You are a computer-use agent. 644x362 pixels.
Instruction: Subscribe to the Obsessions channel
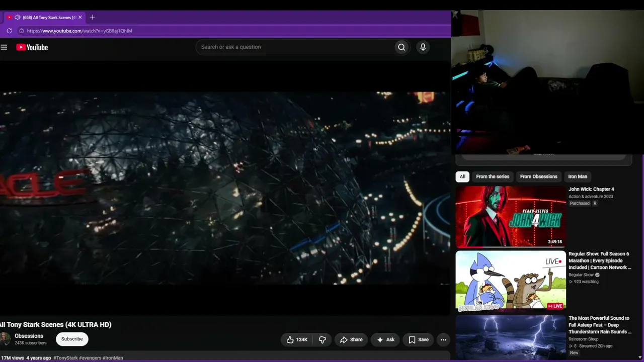pyautogui.click(x=72, y=339)
